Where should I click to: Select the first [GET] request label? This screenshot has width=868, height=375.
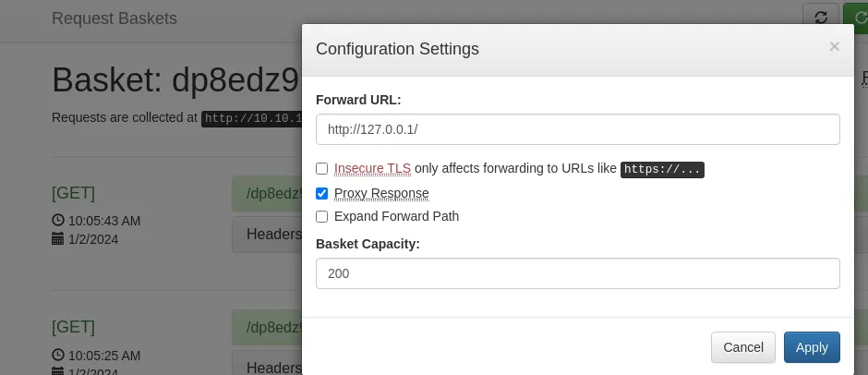tap(73, 193)
